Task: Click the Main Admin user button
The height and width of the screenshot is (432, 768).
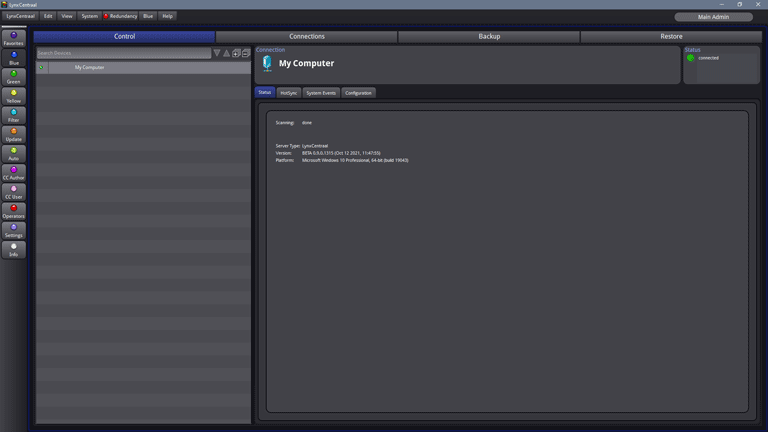Action: coord(713,17)
